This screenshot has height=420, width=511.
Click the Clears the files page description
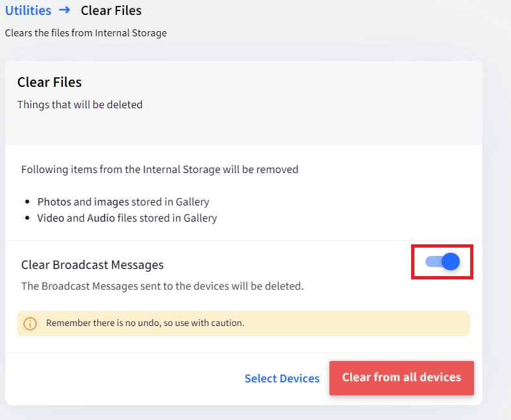click(x=86, y=33)
